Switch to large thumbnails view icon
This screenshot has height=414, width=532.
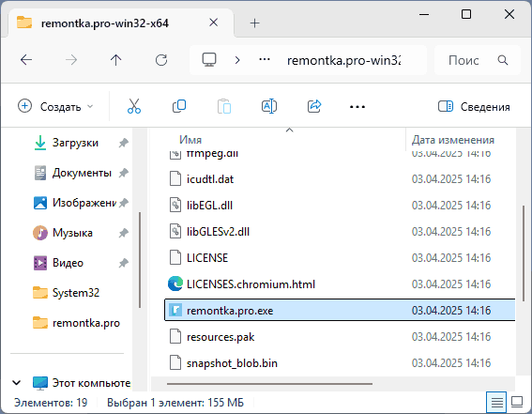(517, 403)
